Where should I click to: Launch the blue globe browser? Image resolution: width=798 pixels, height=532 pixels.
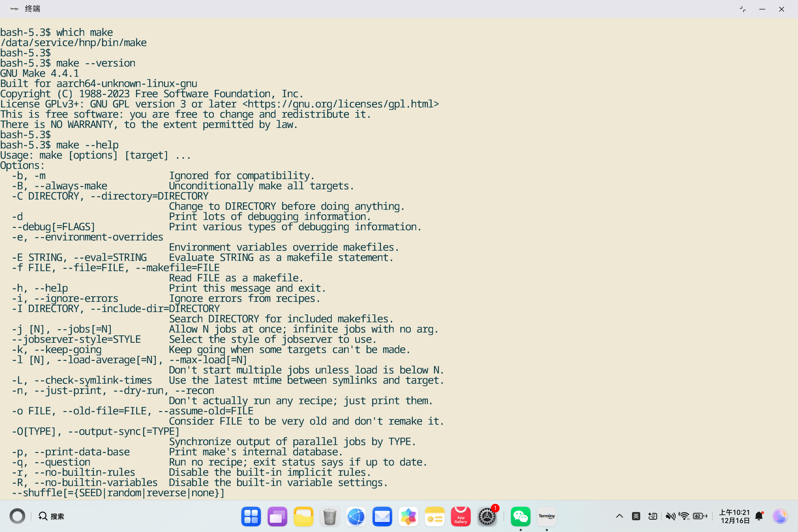click(356, 516)
